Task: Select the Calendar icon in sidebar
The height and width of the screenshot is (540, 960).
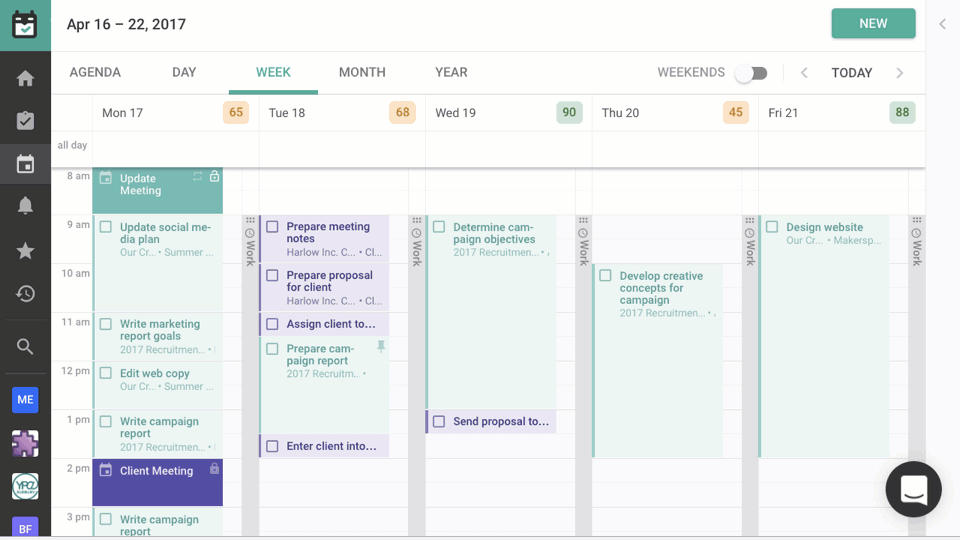Action: [26, 164]
